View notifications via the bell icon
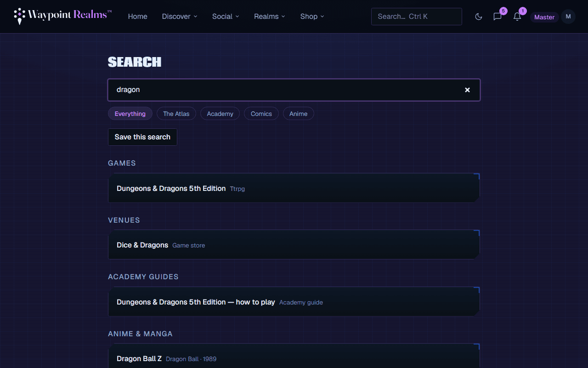This screenshot has width=588, height=368. point(517,17)
